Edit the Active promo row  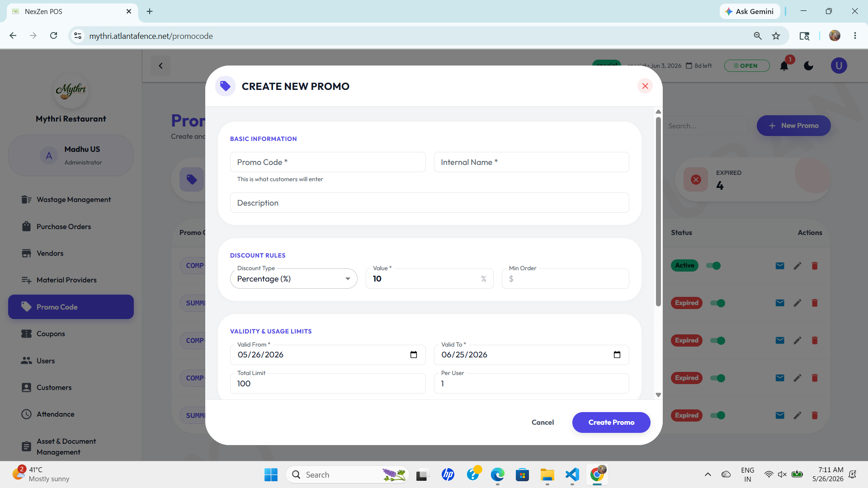tap(797, 266)
